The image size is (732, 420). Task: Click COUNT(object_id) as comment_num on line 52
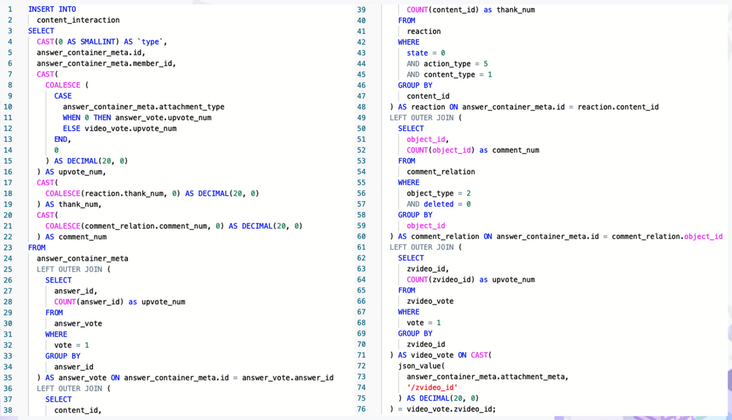[473, 150]
